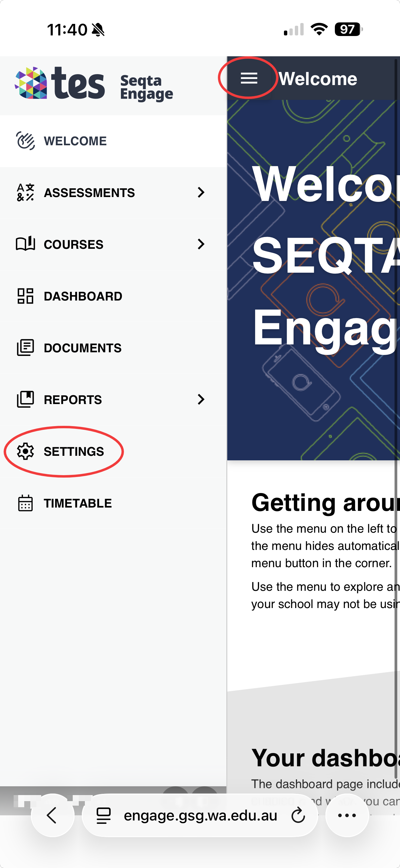Tap the engage.gsg.wa.edu.au address field
This screenshot has width=400, height=868.
pos(200,815)
